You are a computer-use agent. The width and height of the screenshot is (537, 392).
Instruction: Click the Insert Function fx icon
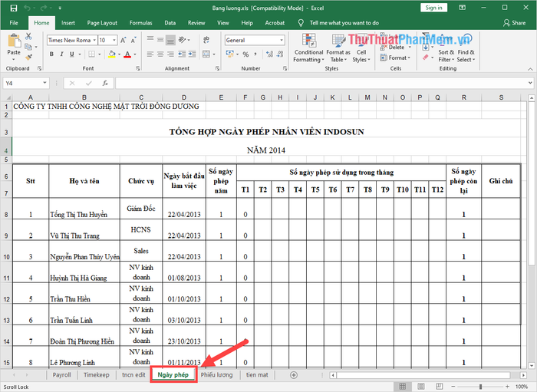[105, 83]
